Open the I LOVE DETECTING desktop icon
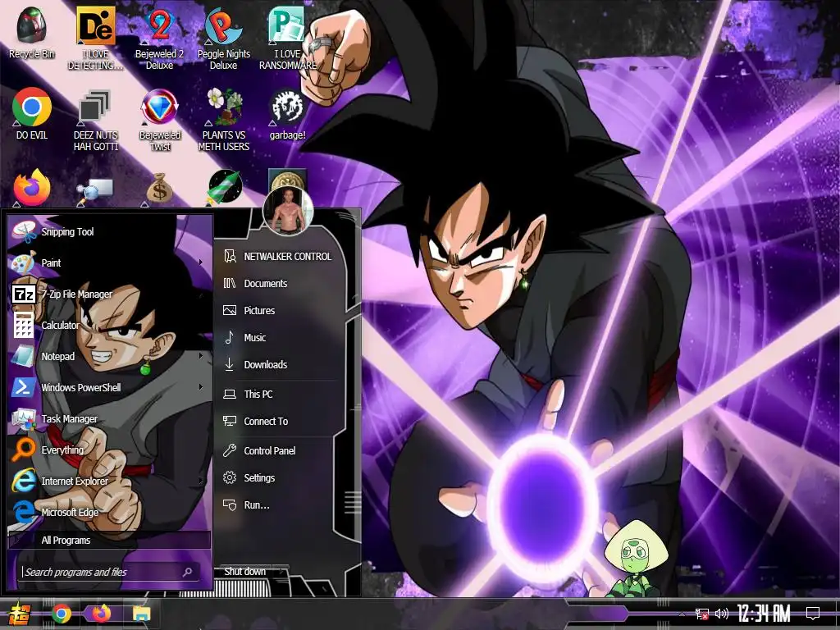 tap(95, 39)
